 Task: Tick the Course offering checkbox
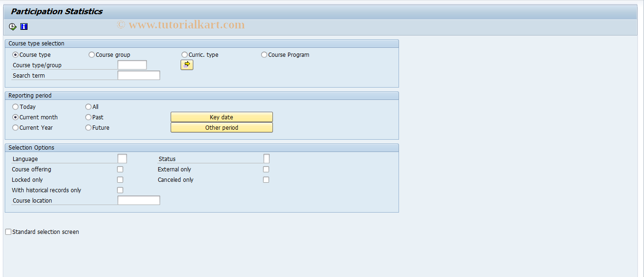click(120, 170)
